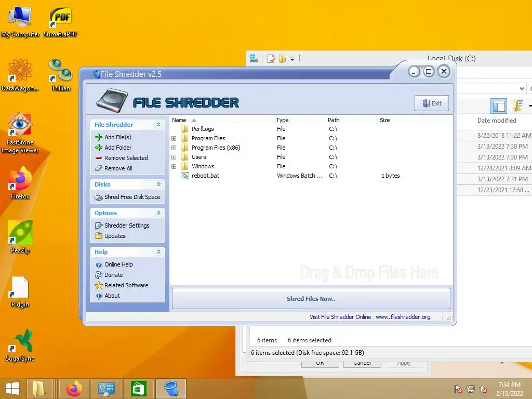
Task: Click the preview pane icon in Explorer
Action: (498, 106)
